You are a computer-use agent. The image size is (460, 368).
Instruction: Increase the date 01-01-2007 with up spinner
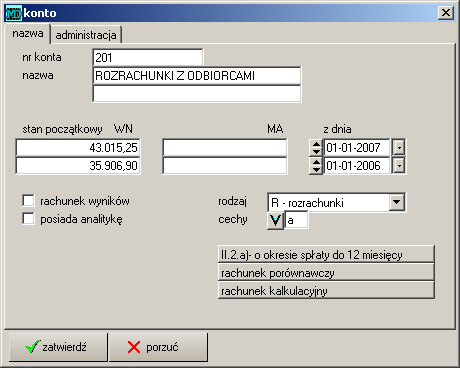pos(316,144)
